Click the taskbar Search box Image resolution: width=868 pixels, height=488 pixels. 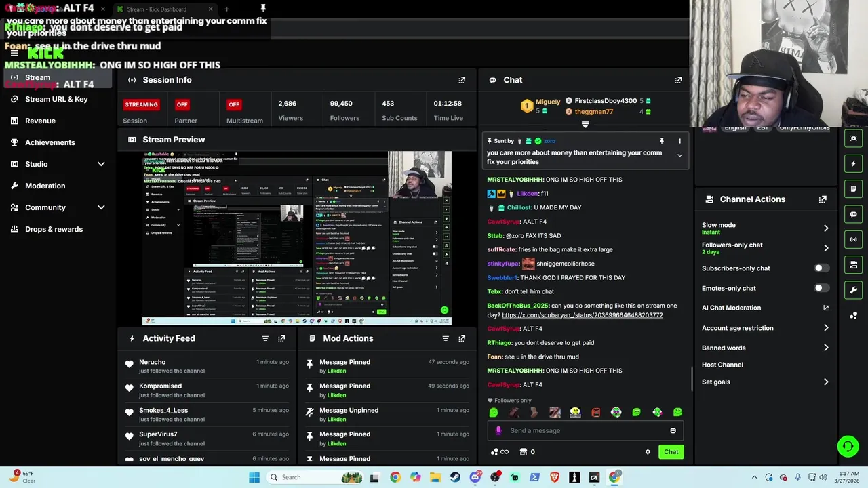pos(313,477)
